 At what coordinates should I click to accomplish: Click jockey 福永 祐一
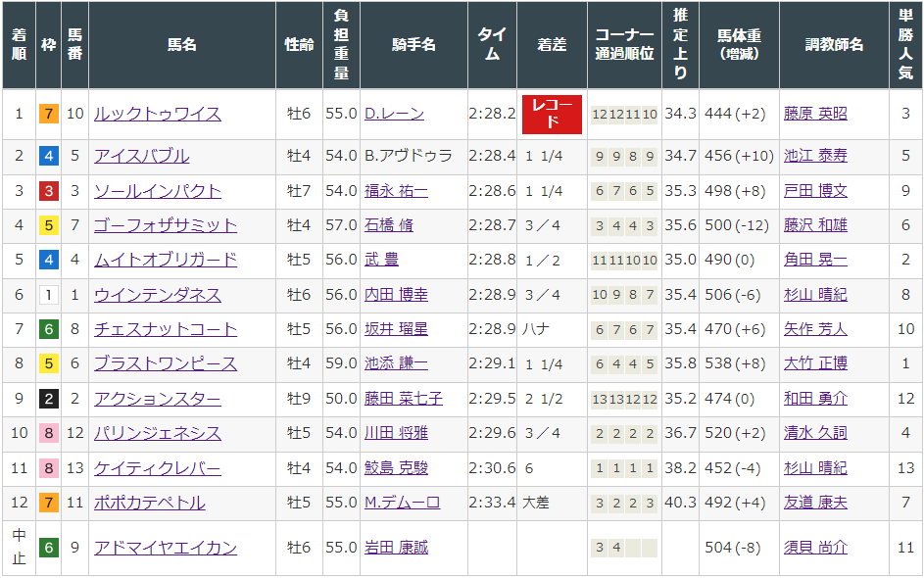[x=396, y=191]
